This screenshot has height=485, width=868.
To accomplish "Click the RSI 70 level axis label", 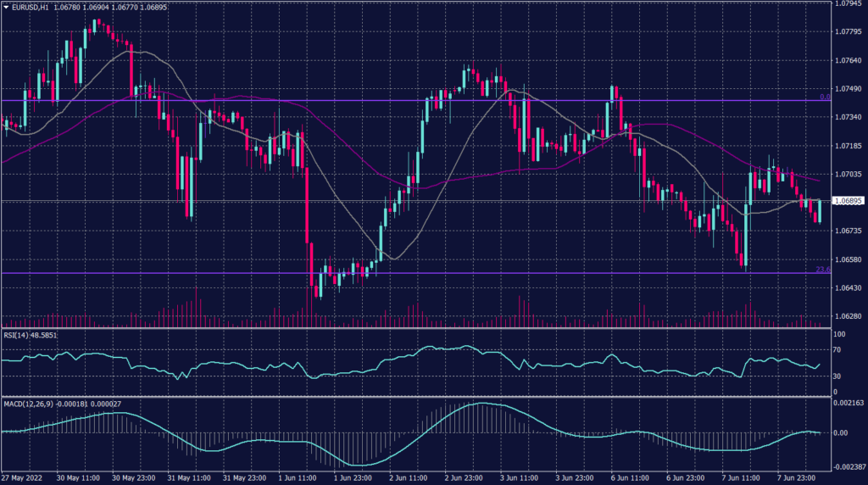I will pos(838,348).
